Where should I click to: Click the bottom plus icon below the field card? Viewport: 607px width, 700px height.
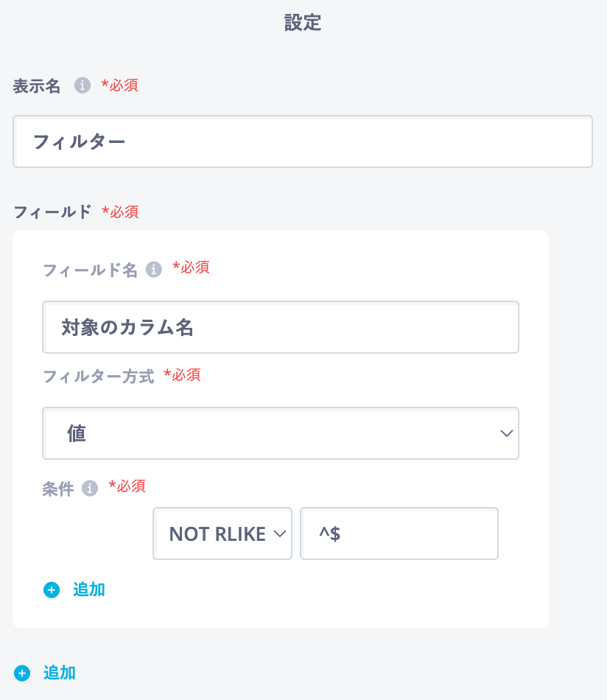point(22,673)
